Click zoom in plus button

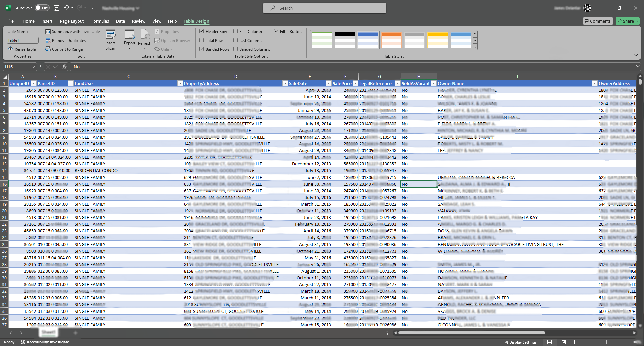tap(626, 342)
